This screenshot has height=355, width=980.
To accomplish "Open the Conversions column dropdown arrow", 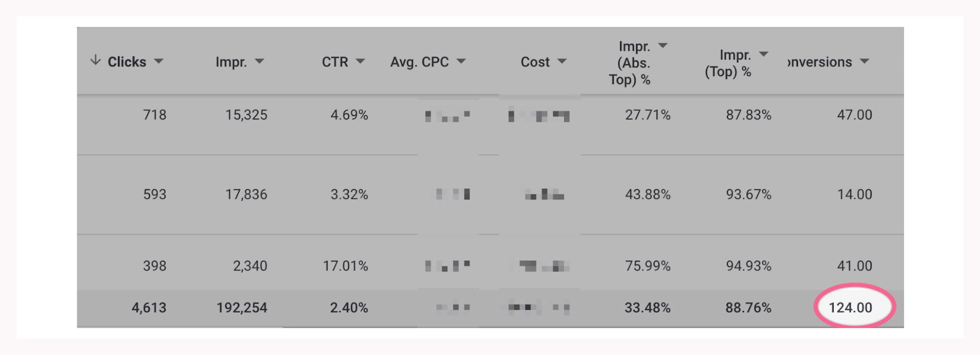I will tap(864, 62).
